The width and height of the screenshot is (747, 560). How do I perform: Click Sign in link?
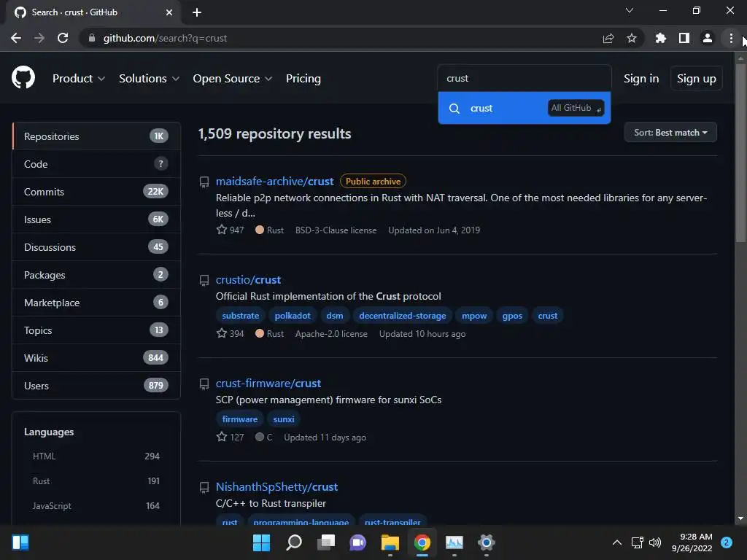(x=641, y=79)
